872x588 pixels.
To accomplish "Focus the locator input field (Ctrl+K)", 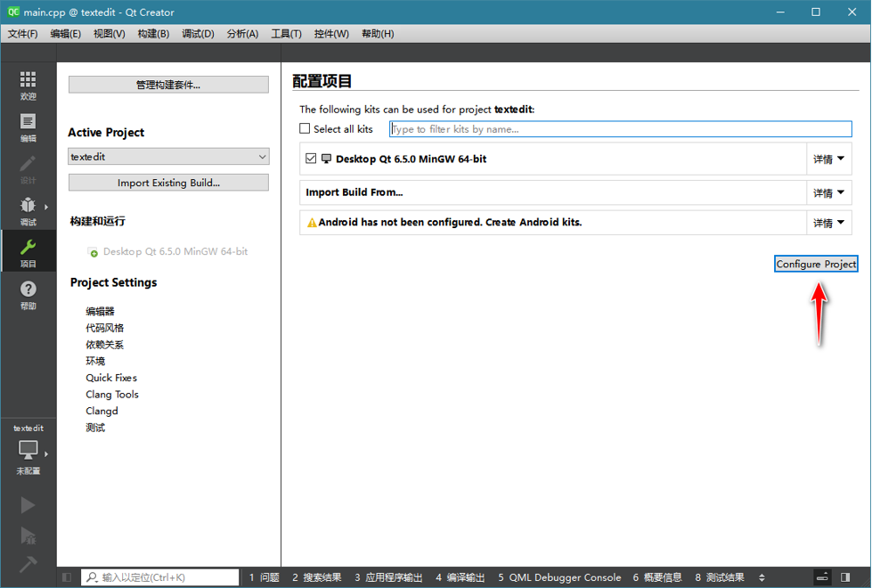I will (x=160, y=577).
